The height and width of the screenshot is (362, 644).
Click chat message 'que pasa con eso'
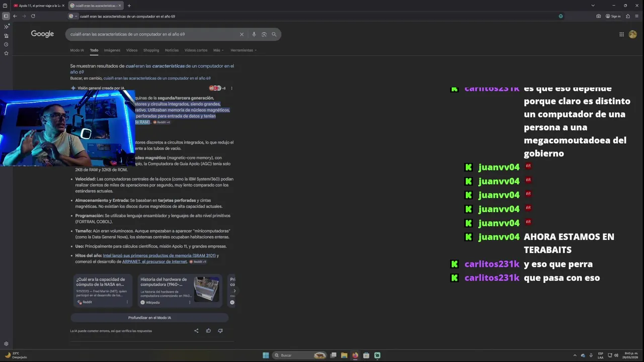562,278
